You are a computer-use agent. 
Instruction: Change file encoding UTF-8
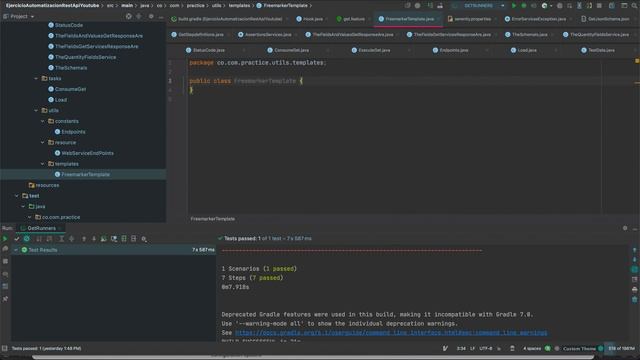[x=486, y=348]
